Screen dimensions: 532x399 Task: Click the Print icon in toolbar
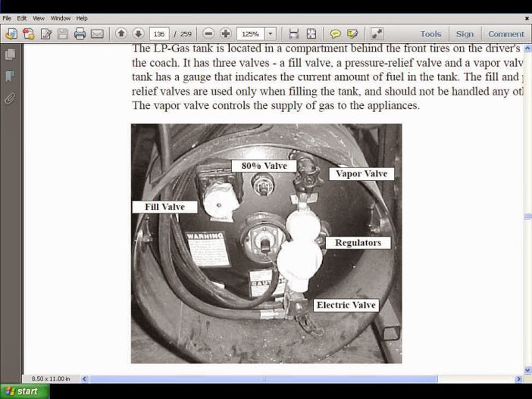(x=80, y=34)
